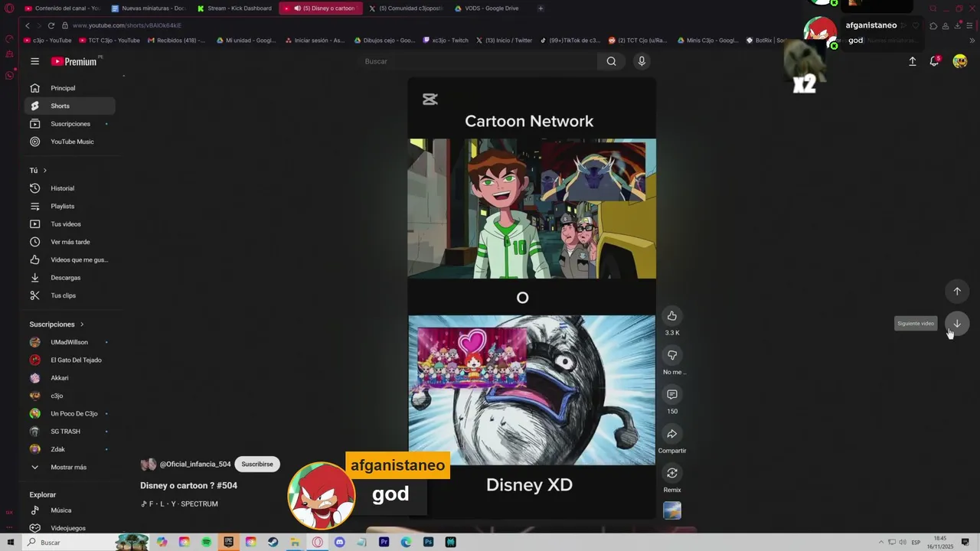This screenshot has width=980, height=551.
Task: Open the comments showing 150
Action: point(671,394)
